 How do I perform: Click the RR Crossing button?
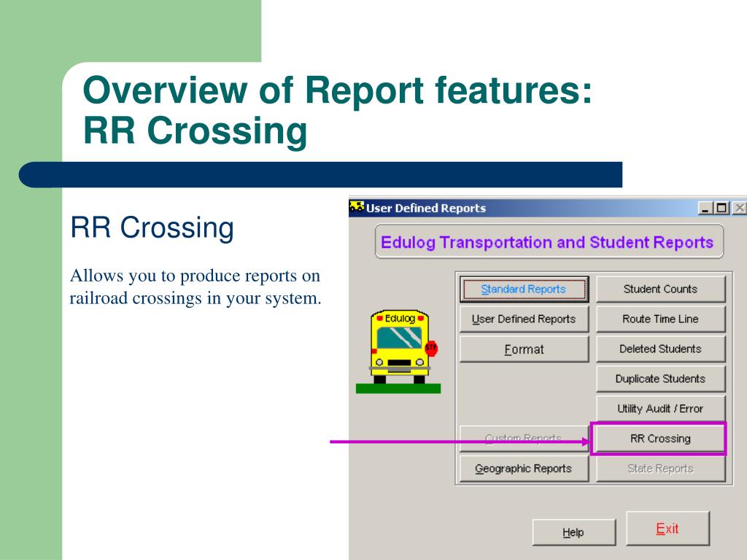(661, 438)
